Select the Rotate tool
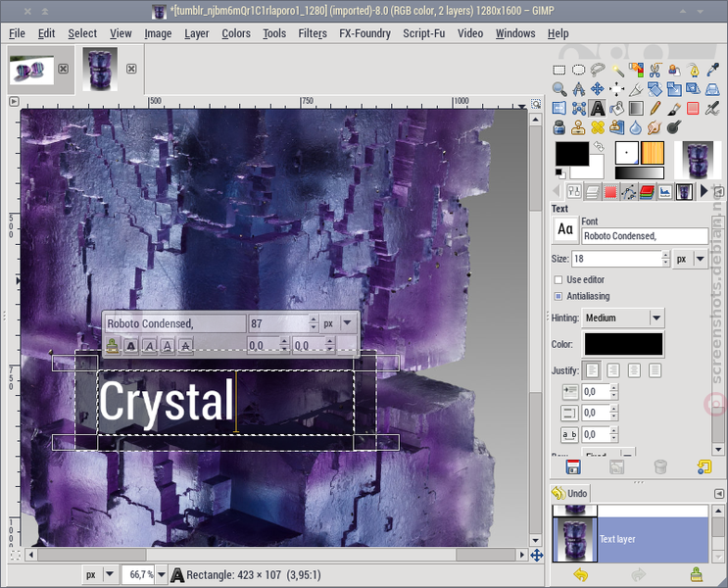Screen dimensions: 728x588 pos(655,89)
